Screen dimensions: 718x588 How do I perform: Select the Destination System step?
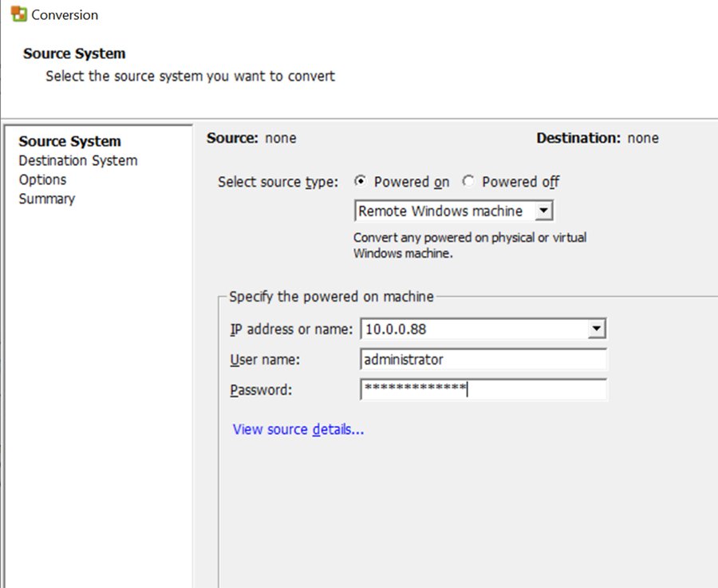click(77, 160)
